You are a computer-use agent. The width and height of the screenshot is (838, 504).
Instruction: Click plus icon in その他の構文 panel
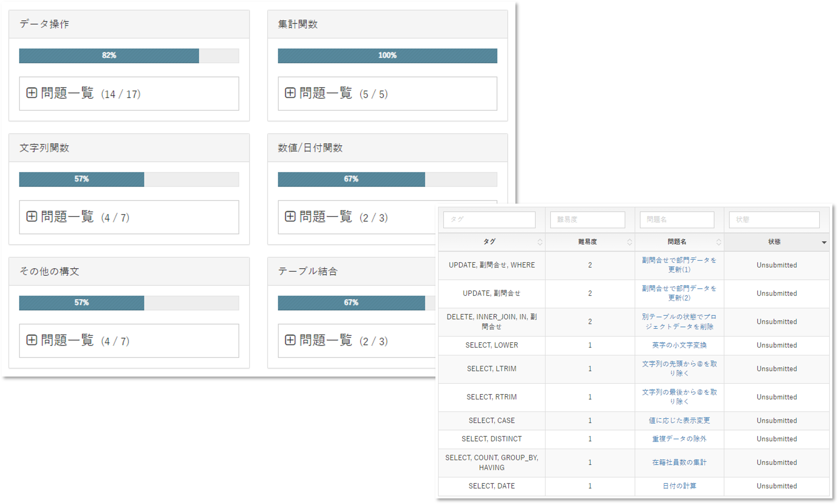32,340
